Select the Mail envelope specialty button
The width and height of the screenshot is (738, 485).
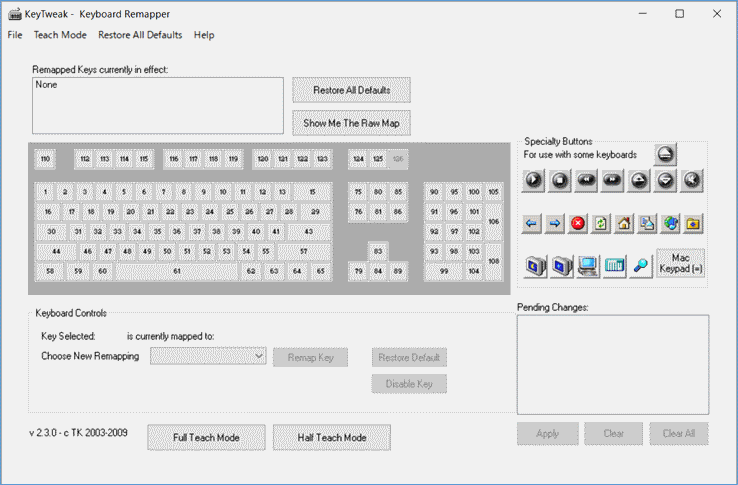[x=647, y=223]
